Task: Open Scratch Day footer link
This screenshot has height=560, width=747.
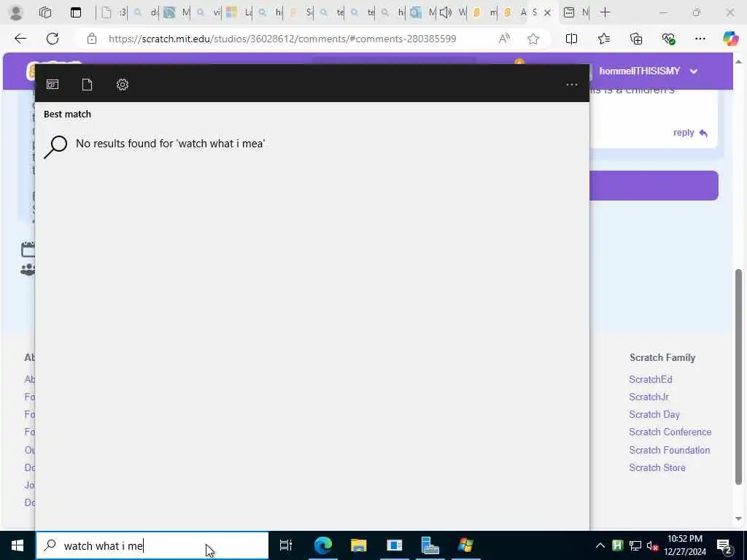Action: 654,414
